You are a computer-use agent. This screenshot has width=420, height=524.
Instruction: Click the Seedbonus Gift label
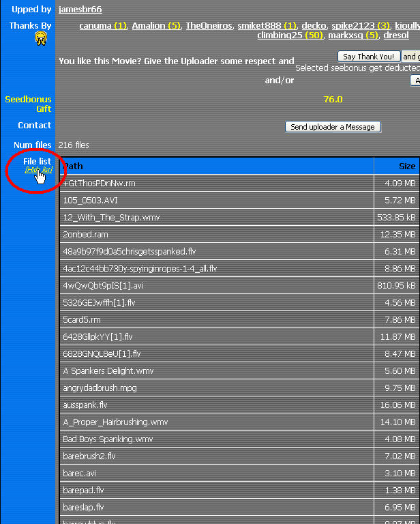(x=28, y=104)
